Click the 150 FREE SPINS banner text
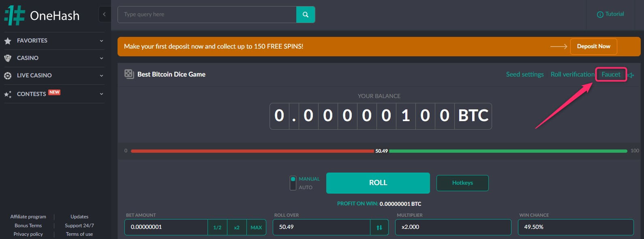The image size is (644, 239). click(214, 47)
